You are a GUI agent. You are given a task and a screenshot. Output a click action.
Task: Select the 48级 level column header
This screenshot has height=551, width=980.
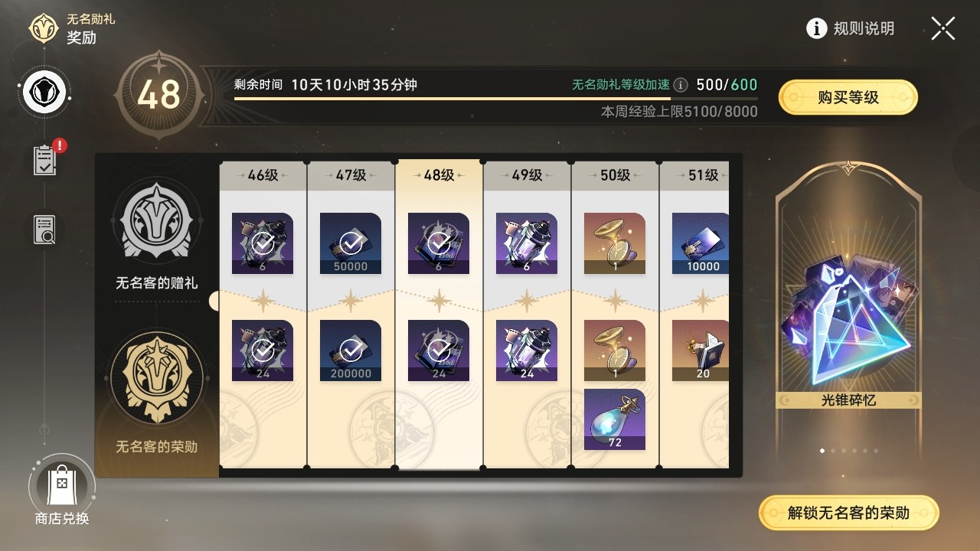439,175
